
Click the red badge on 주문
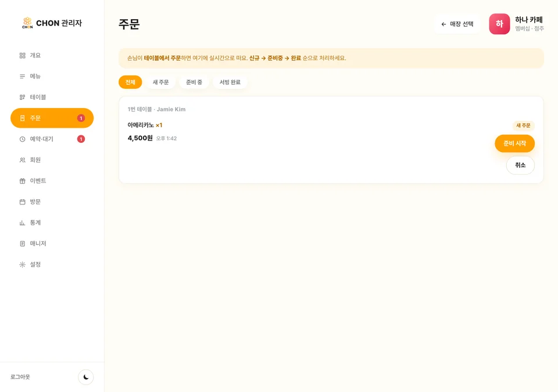[x=81, y=118]
